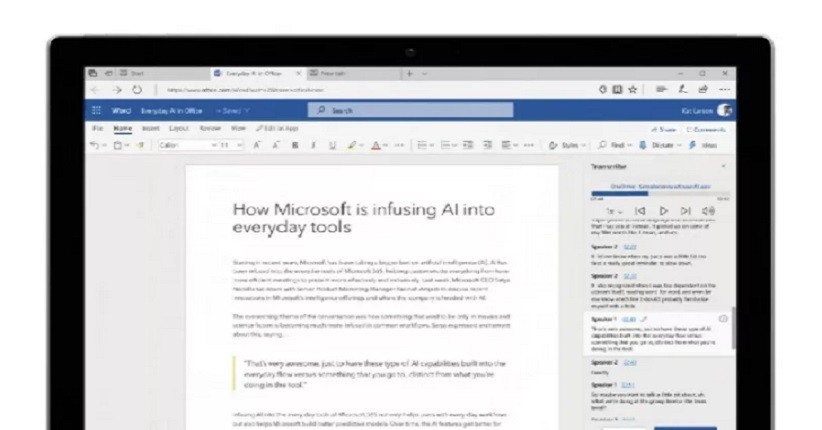
Task: Toggle Bold formatting
Action: pyautogui.click(x=295, y=145)
